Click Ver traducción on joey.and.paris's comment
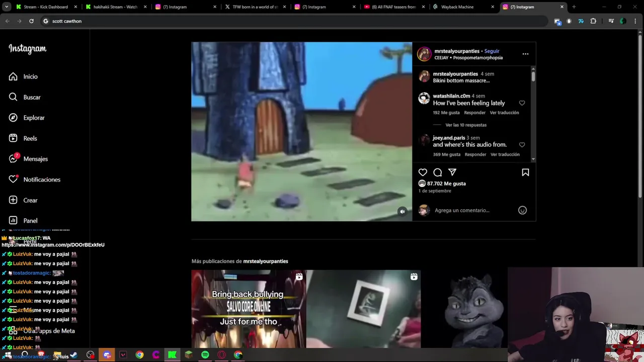This screenshot has width=644, height=362. click(x=505, y=154)
